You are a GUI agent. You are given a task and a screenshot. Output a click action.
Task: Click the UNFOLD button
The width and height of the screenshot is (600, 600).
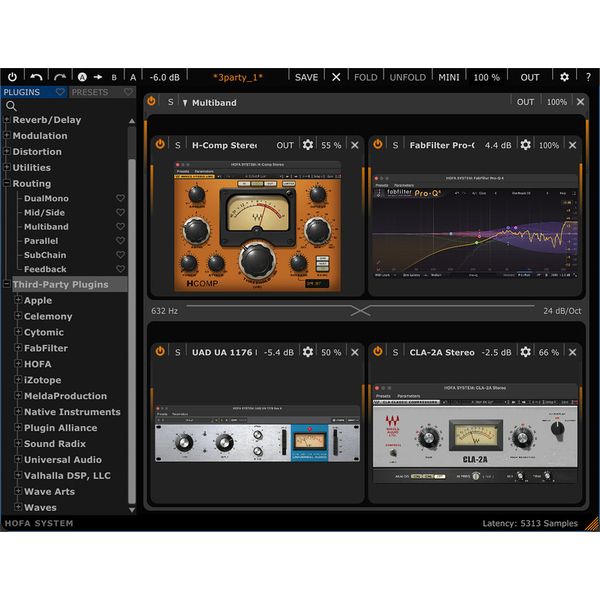click(408, 78)
